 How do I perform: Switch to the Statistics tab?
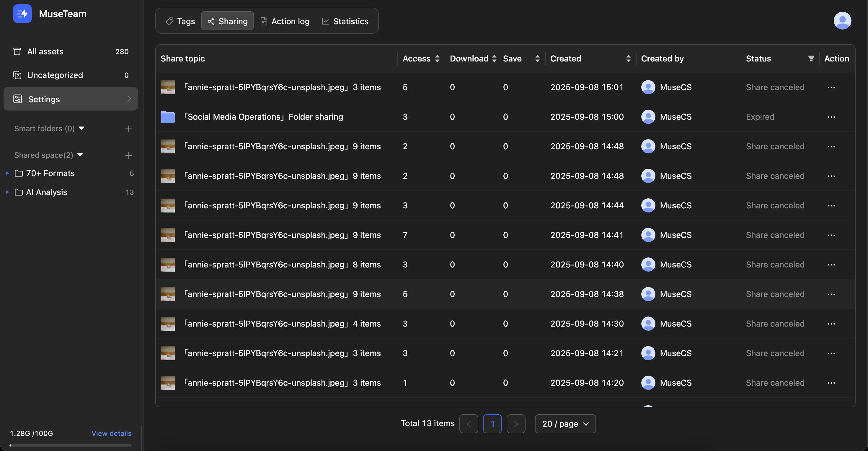pos(345,21)
